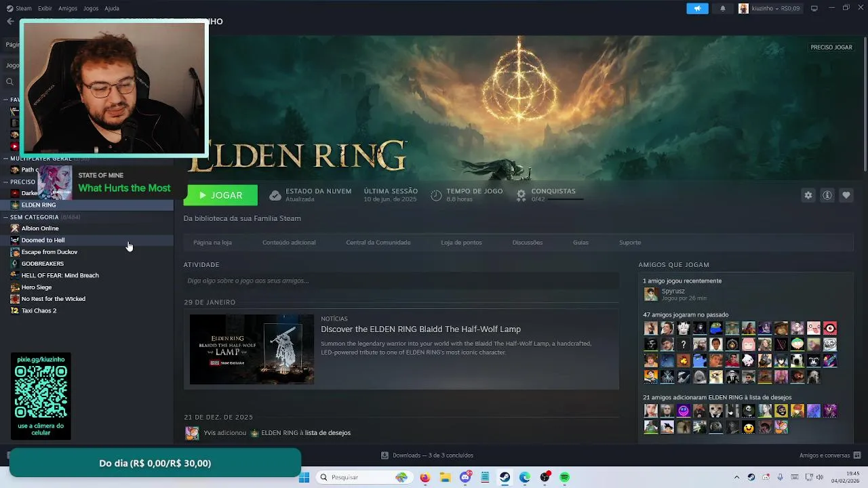
Task: Select Escape from Duckov in library
Action: point(87,251)
